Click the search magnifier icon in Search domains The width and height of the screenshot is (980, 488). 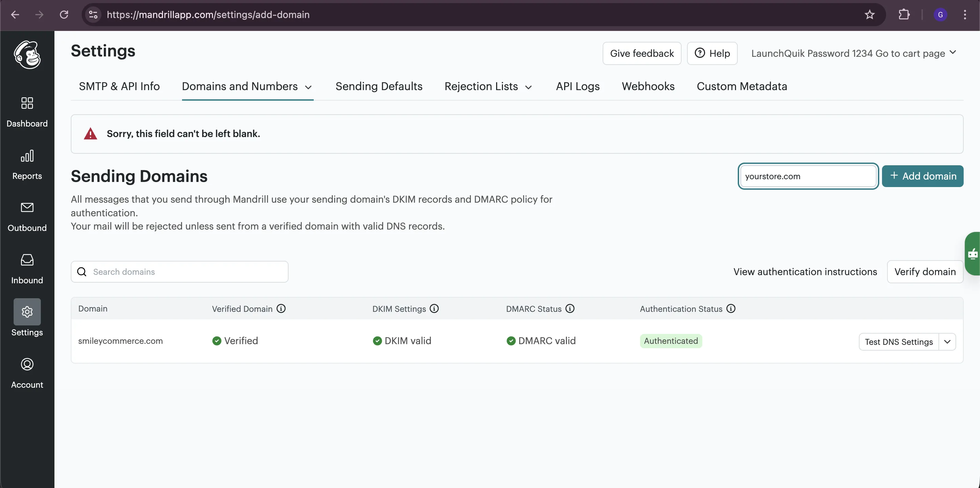click(82, 272)
